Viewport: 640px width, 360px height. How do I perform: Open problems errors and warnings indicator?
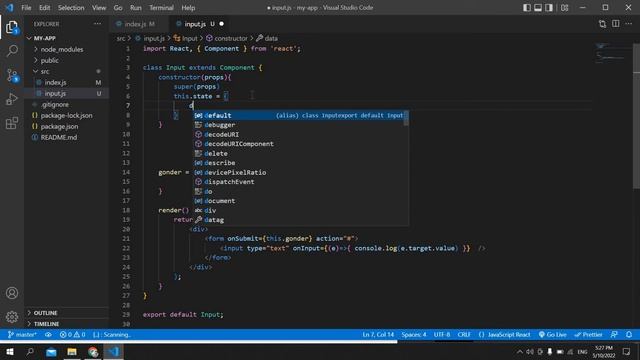[72, 334]
